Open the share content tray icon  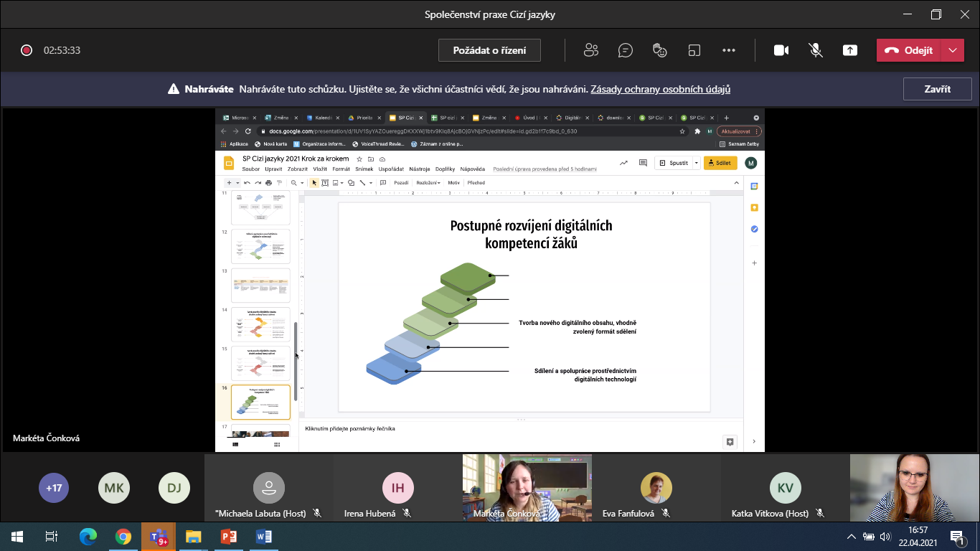pyautogui.click(x=850, y=50)
